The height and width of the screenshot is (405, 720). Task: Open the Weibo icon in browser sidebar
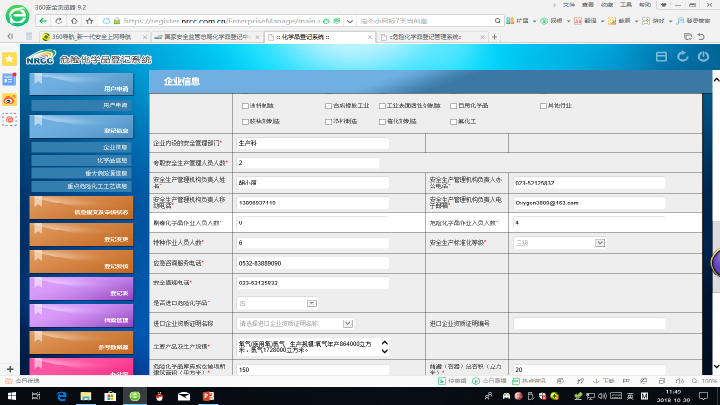[x=9, y=99]
